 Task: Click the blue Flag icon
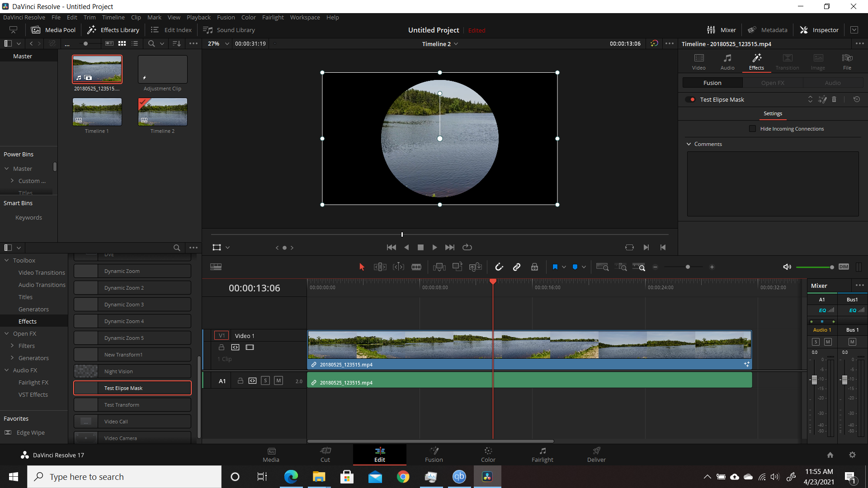point(555,267)
